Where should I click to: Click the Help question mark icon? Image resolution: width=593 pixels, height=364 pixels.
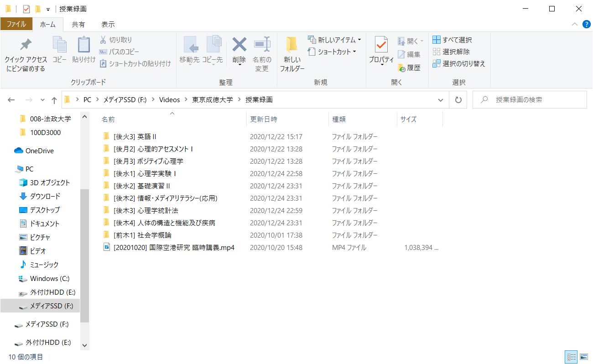click(586, 24)
